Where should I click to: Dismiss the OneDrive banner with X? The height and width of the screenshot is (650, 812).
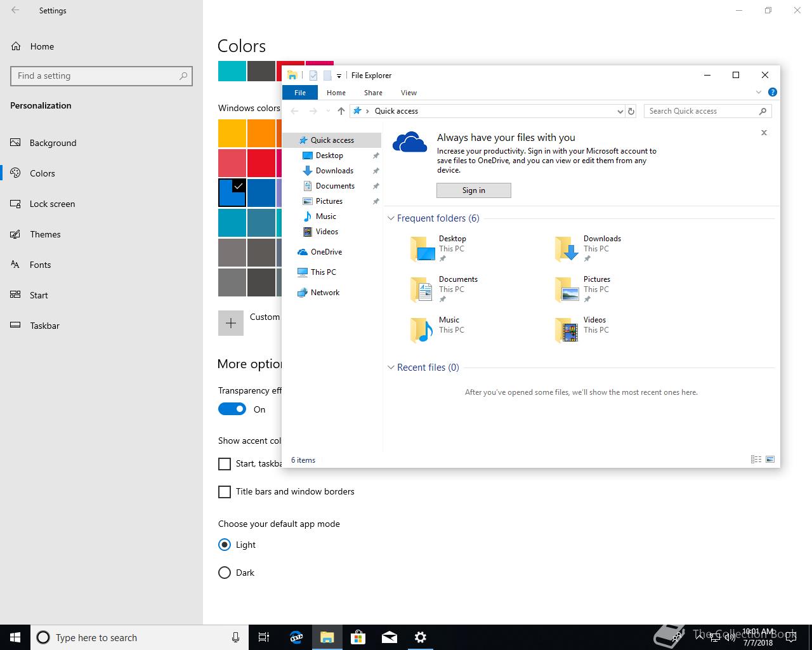point(764,133)
